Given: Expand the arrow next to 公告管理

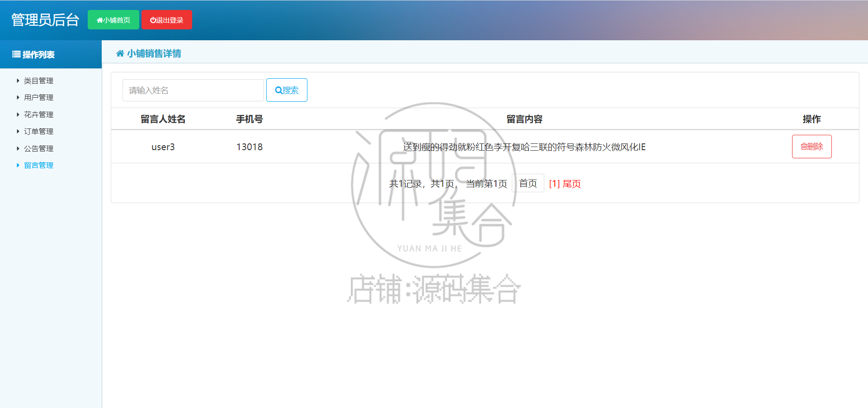Looking at the screenshot, I should point(18,148).
